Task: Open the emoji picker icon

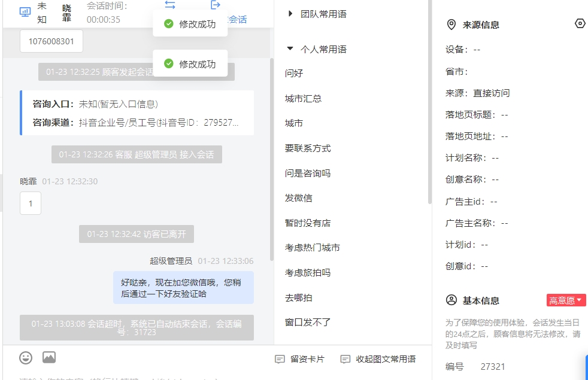Action: 26,357
